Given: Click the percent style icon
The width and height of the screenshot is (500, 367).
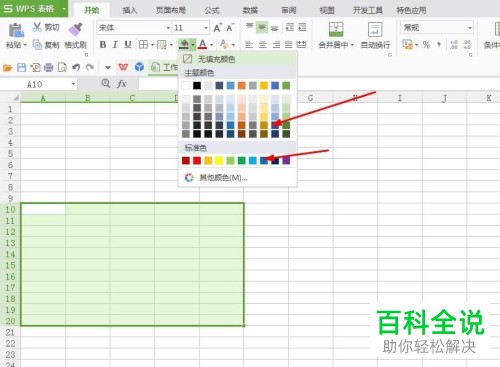Looking at the screenshot, I should pos(426,44).
